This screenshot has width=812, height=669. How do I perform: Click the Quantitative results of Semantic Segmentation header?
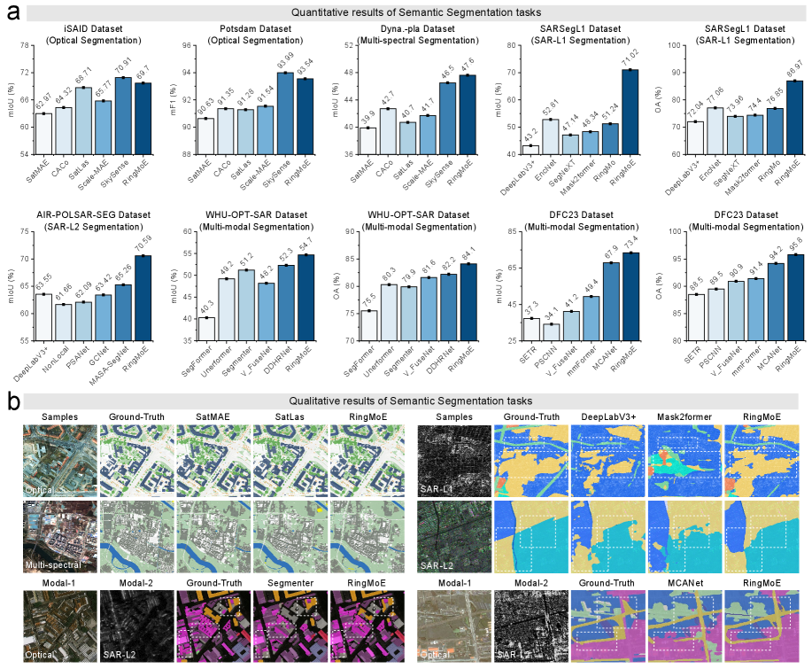pos(415,13)
